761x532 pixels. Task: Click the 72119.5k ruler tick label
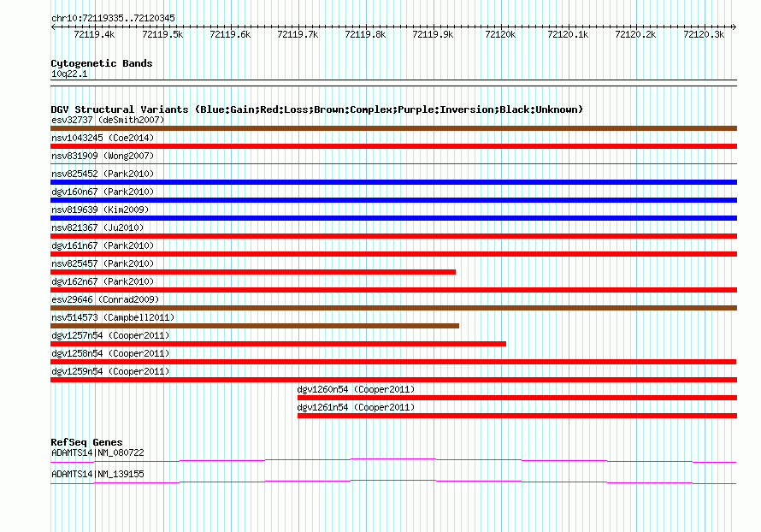pos(162,34)
